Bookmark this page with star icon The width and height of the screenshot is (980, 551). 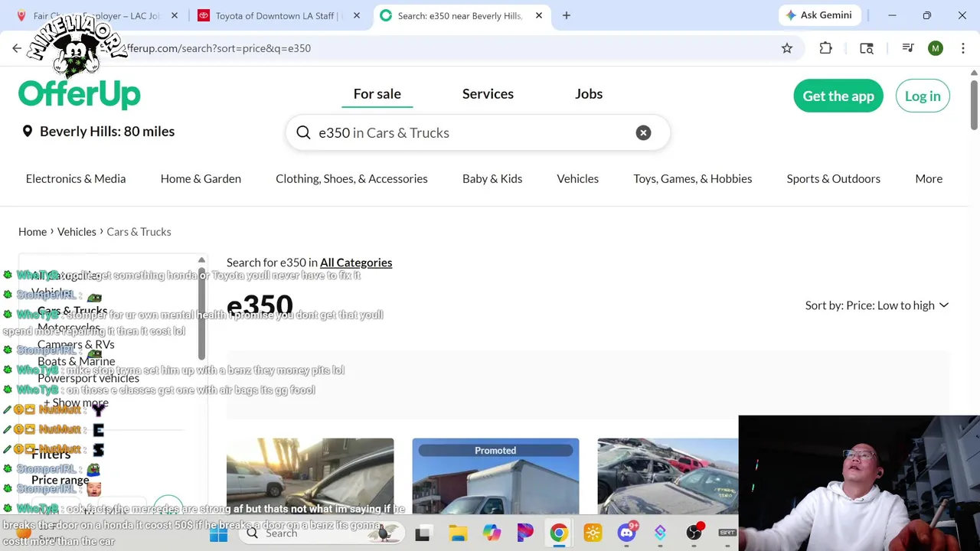pos(787,48)
